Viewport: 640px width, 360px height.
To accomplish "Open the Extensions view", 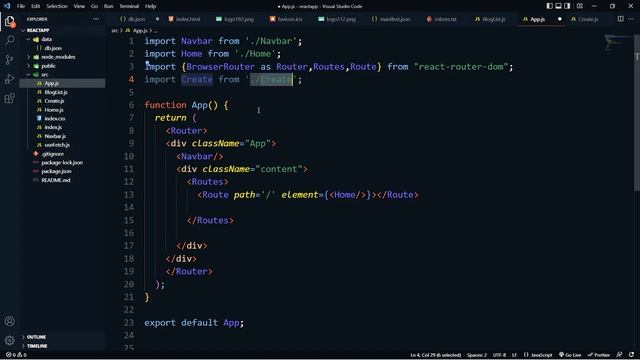I will point(9,98).
